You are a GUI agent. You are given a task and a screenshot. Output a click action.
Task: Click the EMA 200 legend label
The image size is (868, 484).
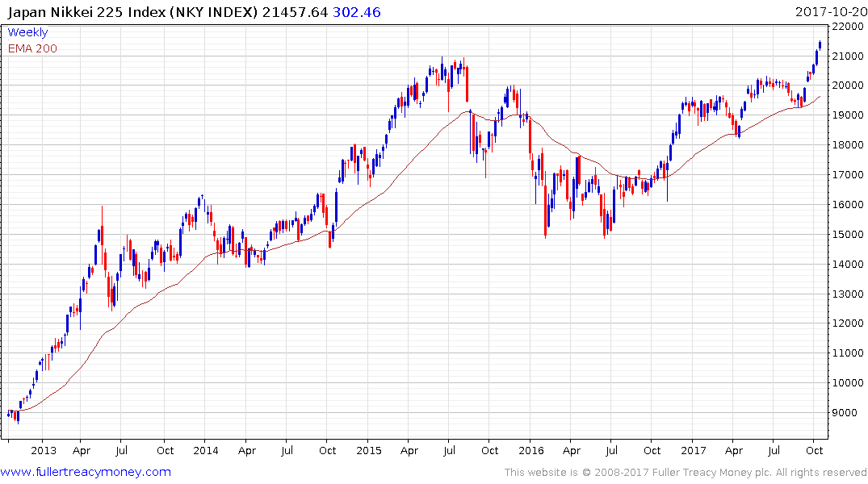(x=32, y=48)
